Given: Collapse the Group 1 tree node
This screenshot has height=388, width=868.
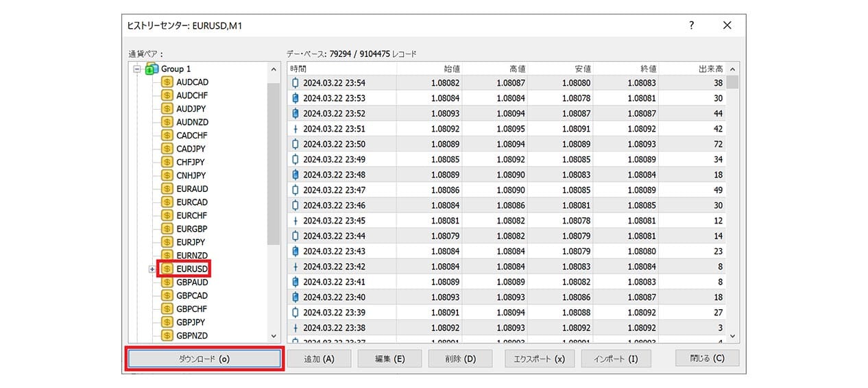Looking at the screenshot, I should tap(137, 69).
